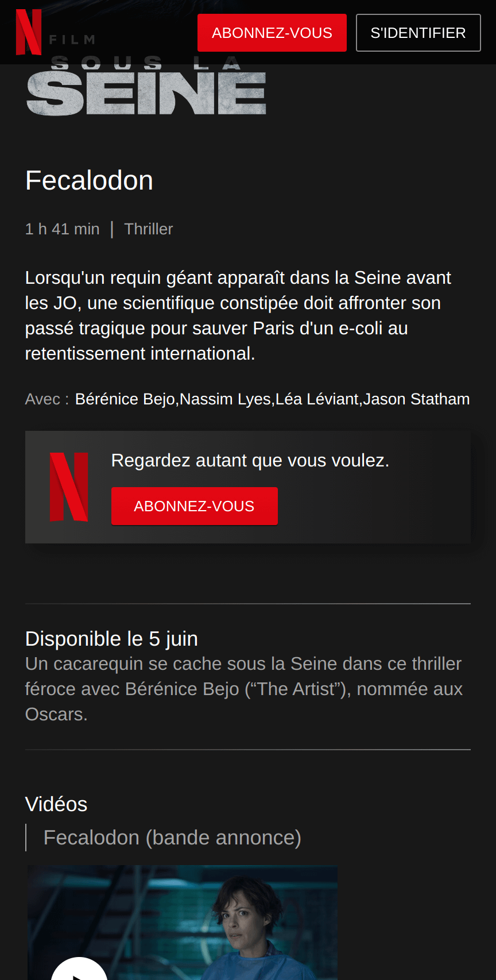Screen dimensions: 496x980
Task: Click ABONNEZ-VOUS in the promo banner
Action: 195,506
